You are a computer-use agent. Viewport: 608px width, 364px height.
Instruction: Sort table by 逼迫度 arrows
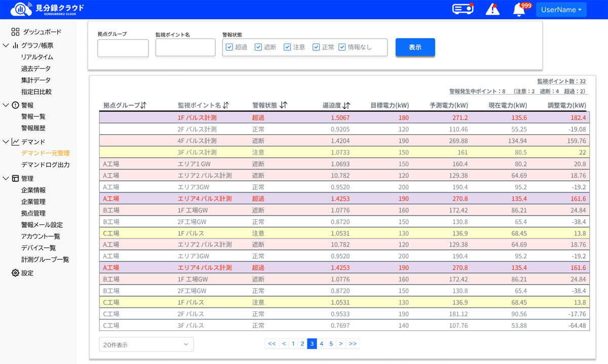[346, 105]
